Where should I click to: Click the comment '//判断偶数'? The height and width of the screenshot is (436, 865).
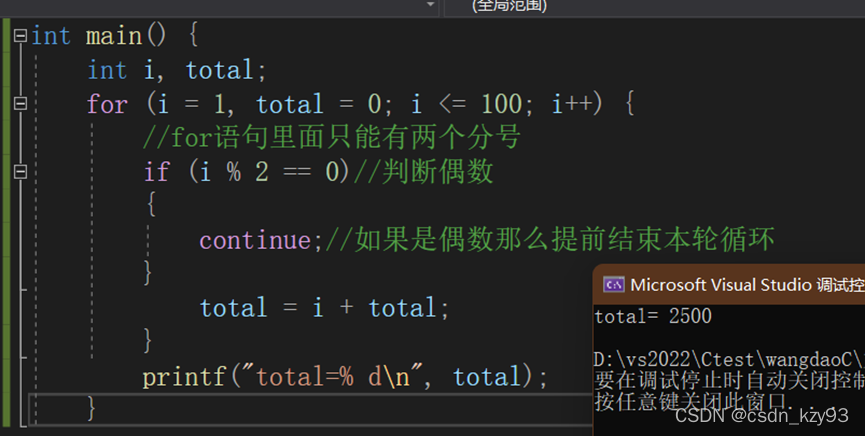pyautogui.click(x=423, y=172)
